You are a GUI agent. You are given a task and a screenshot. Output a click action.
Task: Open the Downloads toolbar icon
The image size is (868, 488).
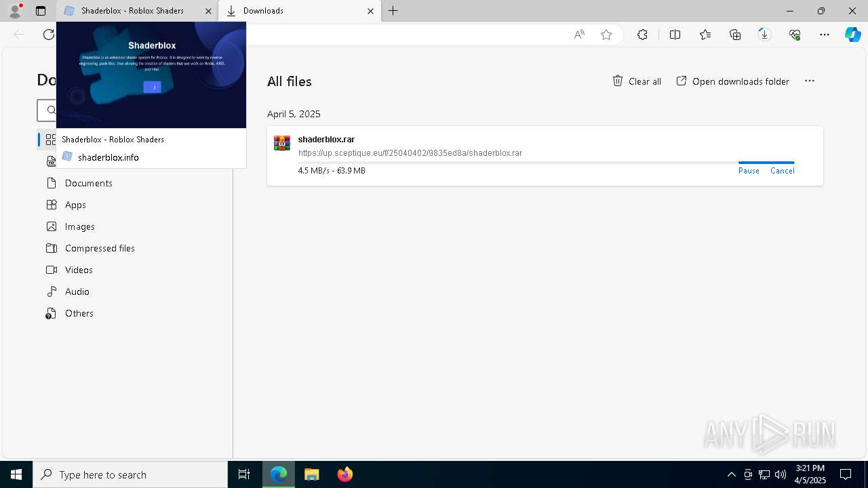764,35
